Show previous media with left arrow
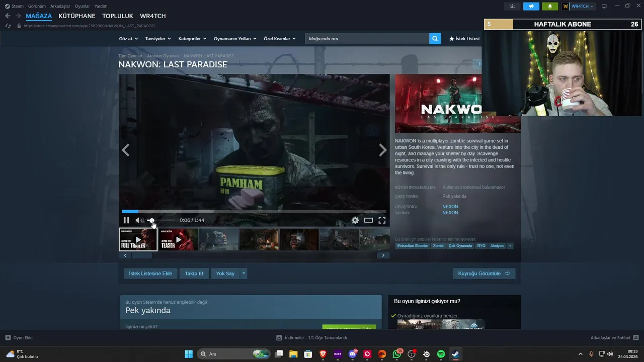The image size is (644, 362). coord(126,150)
